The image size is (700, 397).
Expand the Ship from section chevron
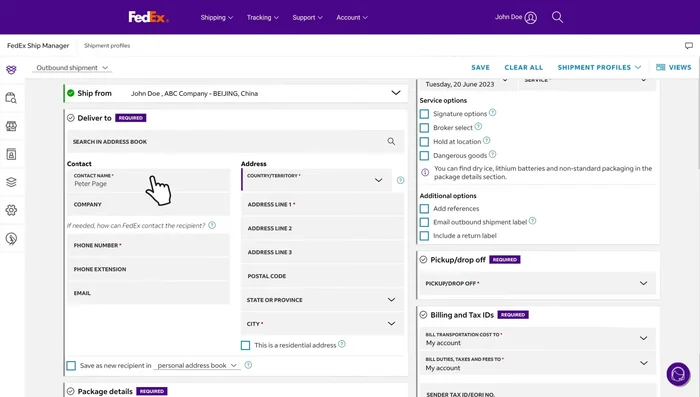(396, 93)
